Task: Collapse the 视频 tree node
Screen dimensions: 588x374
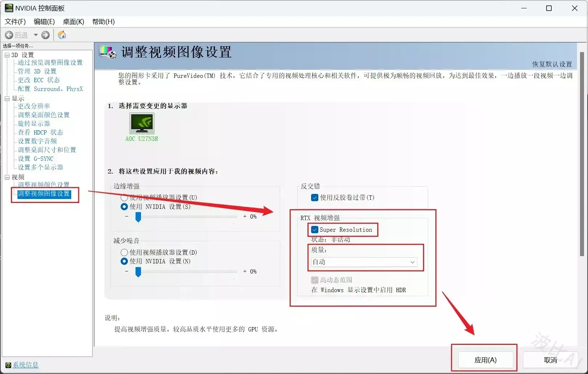Action: pos(7,177)
